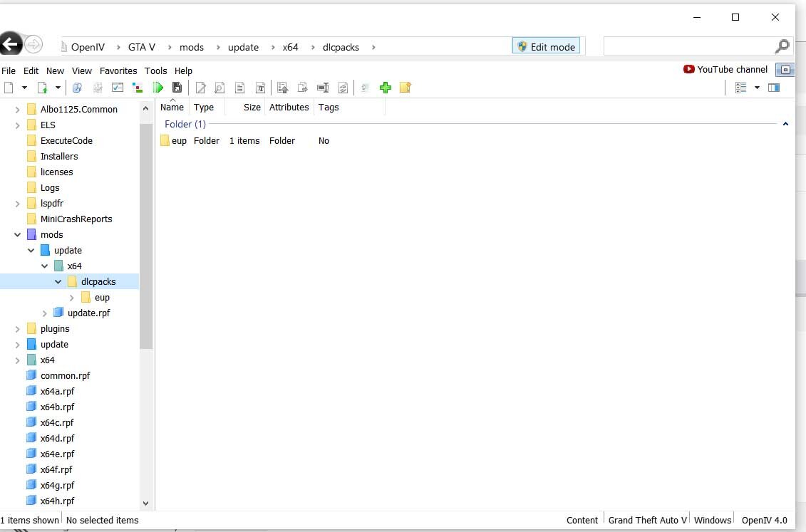Open the YouTube channel link
806x532 pixels.
tap(725, 70)
